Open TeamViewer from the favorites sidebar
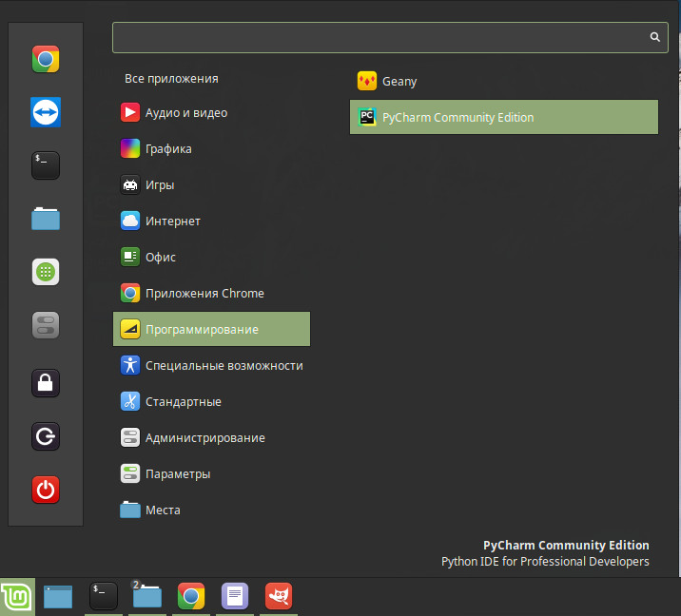The height and width of the screenshot is (616, 681). click(46, 112)
